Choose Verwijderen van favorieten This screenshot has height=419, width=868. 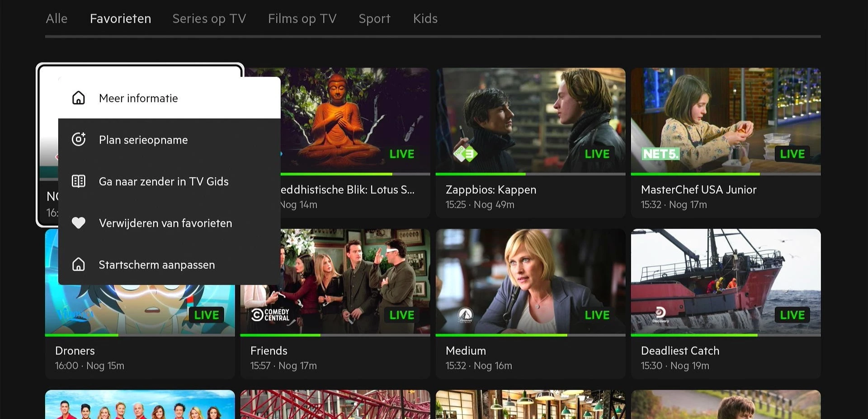click(x=170, y=223)
